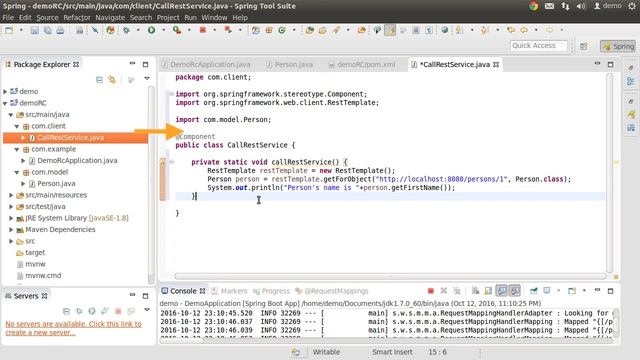Click the red Terminate icon in Console
The image size is (640, 360).
(430, 291)
